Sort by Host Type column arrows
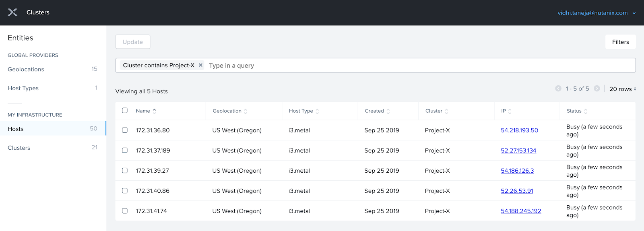This screenshot has height=231, width=644. pyautogui.click(x=317, y=111)
